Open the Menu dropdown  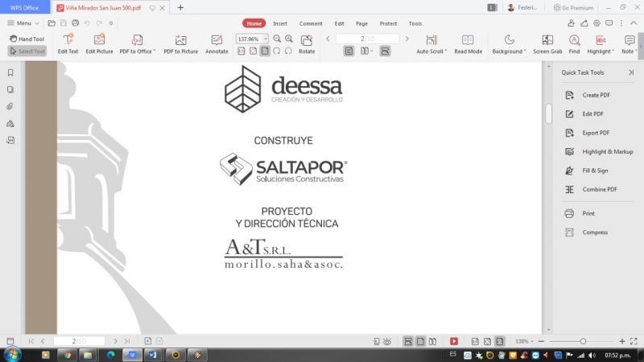(x=23, y=23)
